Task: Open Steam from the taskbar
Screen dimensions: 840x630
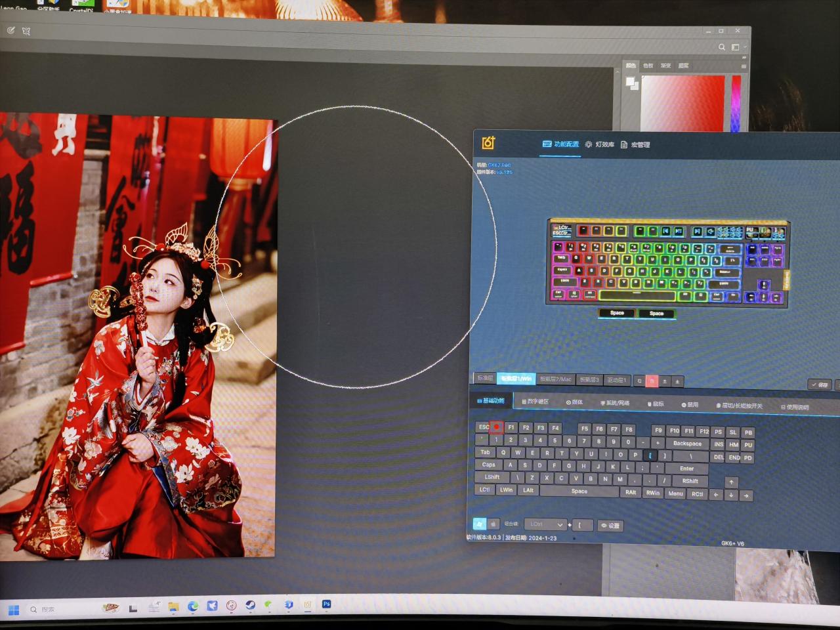Action: 250,605
